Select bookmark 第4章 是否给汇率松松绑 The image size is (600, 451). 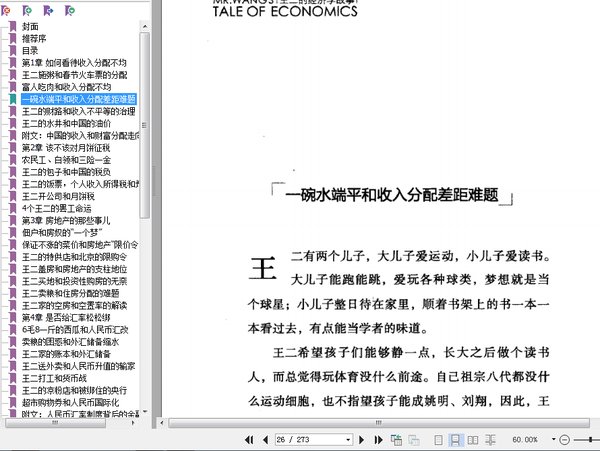coord(66,317)
